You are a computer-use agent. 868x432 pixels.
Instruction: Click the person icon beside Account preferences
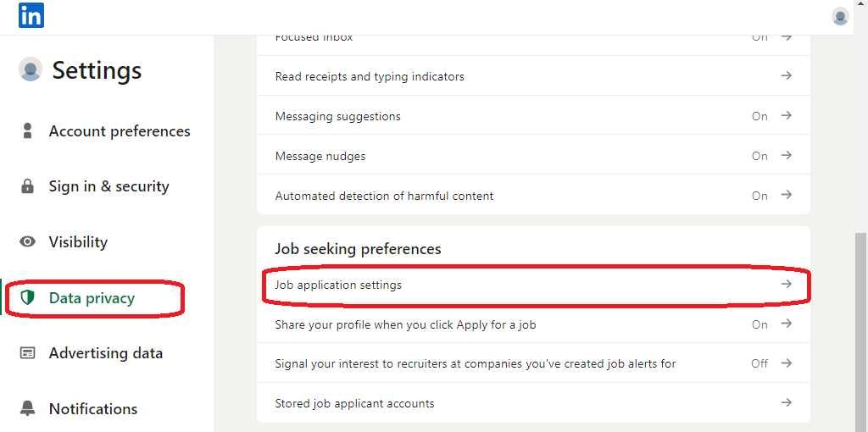tap(27, 131)
